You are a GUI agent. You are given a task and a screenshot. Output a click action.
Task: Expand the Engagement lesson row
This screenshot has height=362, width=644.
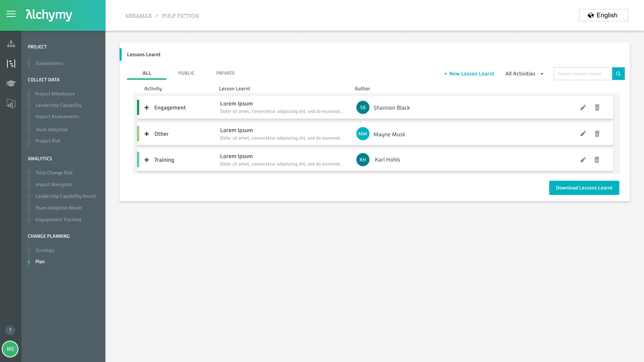147,108
